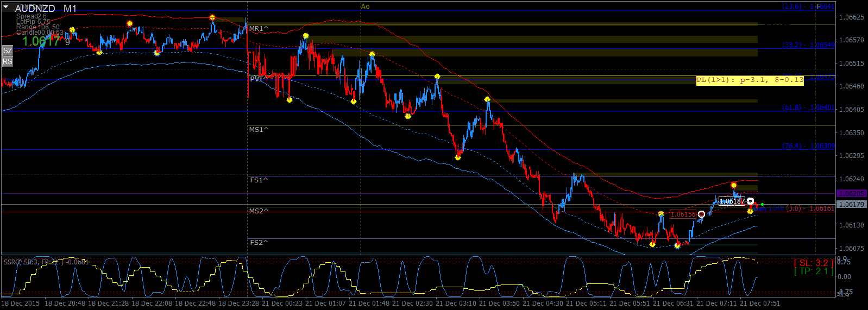The height and width of the screenshot is (310, 868).
Task: Click 21 Dec 03:50 on time axis
Action: point(499,303)
